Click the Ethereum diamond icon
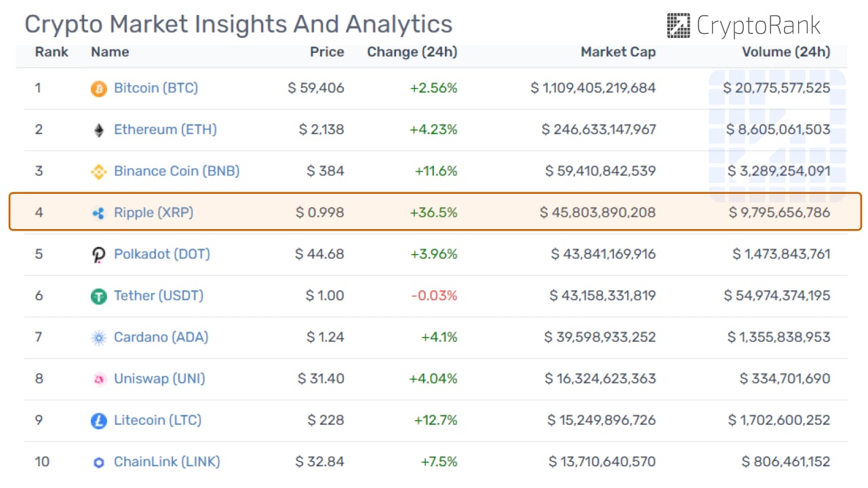The height and width of the screenshot is (488, 868). point(99,130)
